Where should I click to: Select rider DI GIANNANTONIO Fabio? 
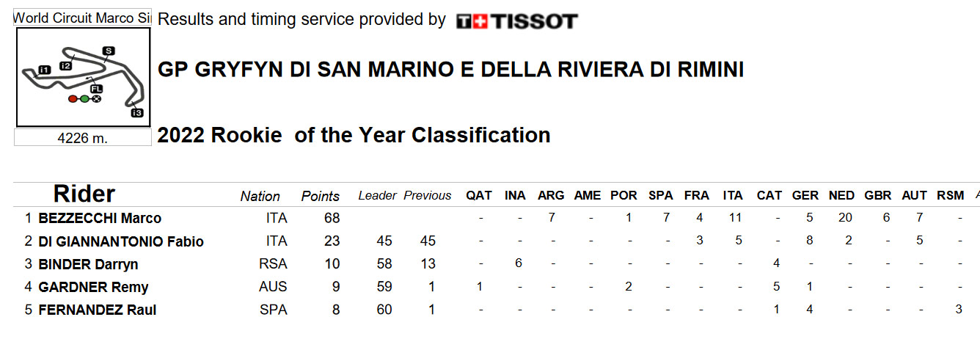tap(121, 241)
